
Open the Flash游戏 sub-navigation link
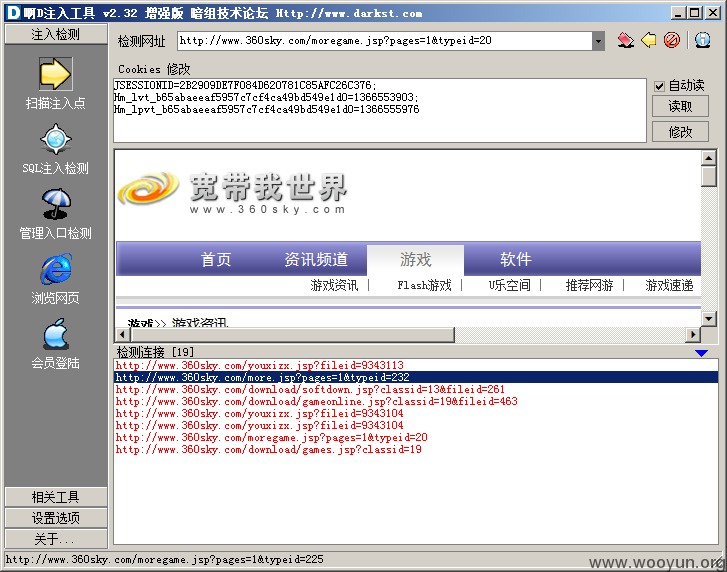coord(424,286)
